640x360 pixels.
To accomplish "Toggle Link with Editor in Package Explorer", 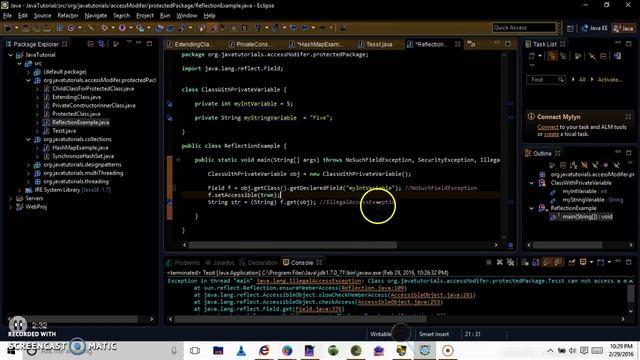I will [101, 44].
